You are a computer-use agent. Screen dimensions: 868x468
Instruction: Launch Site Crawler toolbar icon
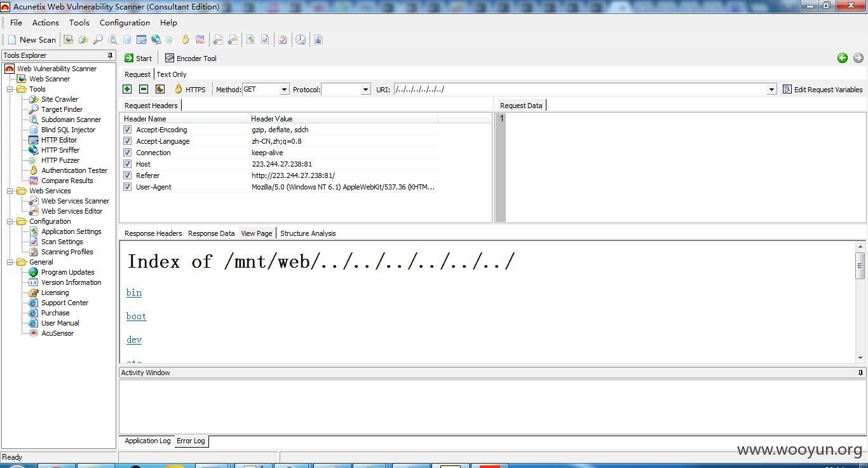pos(83,39)
